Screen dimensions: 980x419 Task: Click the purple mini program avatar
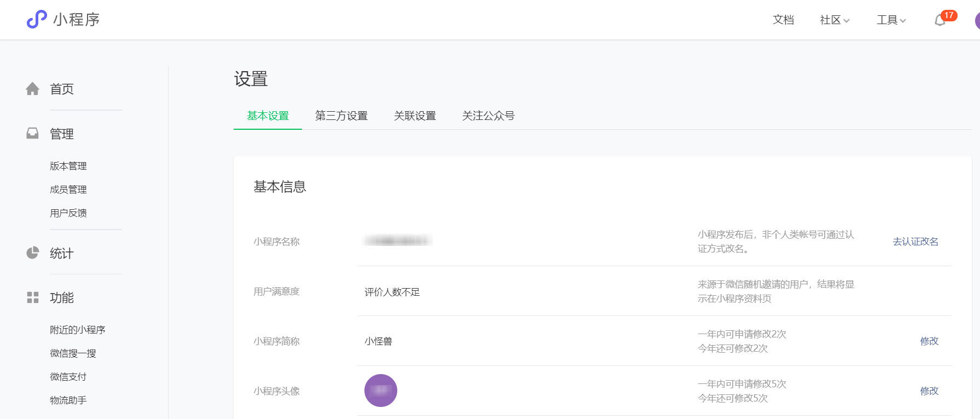380,391
